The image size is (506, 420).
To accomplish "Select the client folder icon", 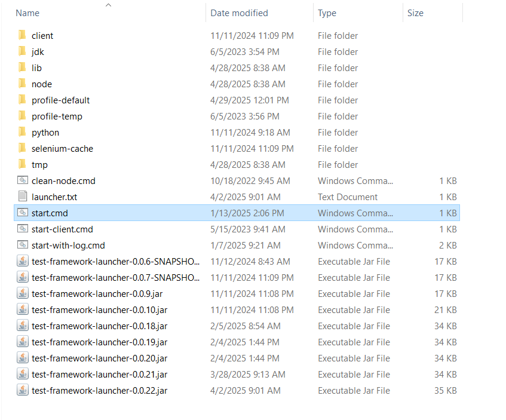I will click(x=22, y=35).
